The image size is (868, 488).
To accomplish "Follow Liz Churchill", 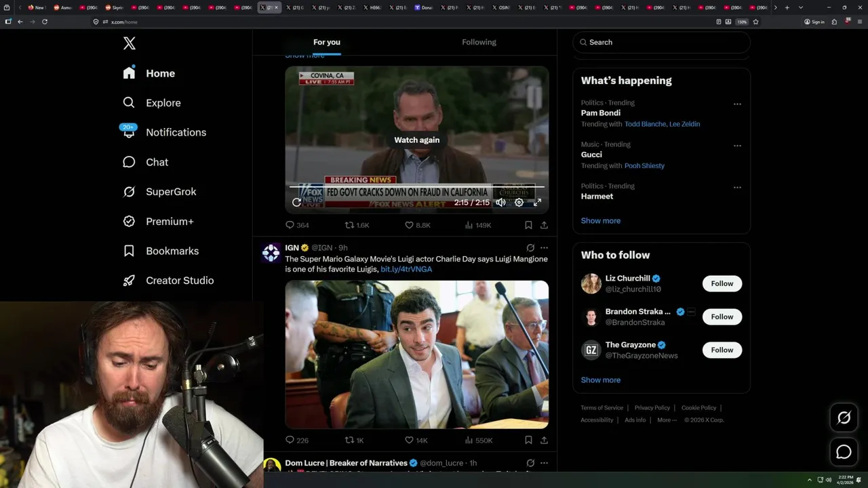I will (x=722, y=283).
